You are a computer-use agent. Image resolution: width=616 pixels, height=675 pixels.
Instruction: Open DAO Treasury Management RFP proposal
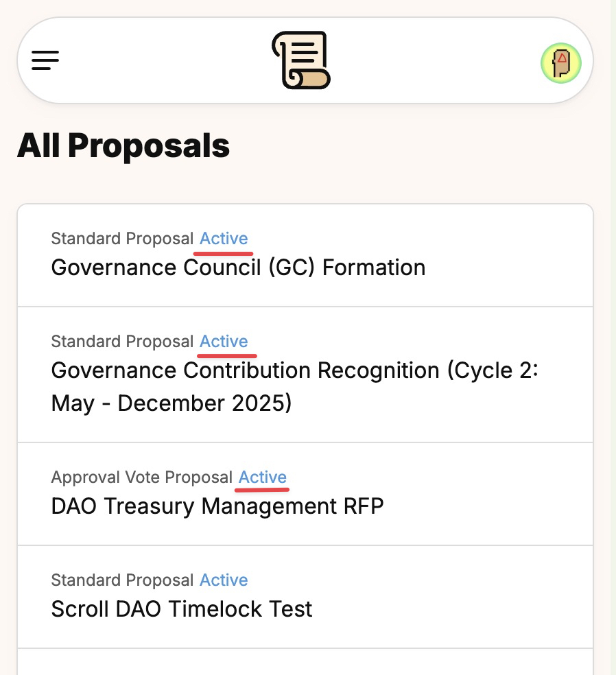(305, 494)
